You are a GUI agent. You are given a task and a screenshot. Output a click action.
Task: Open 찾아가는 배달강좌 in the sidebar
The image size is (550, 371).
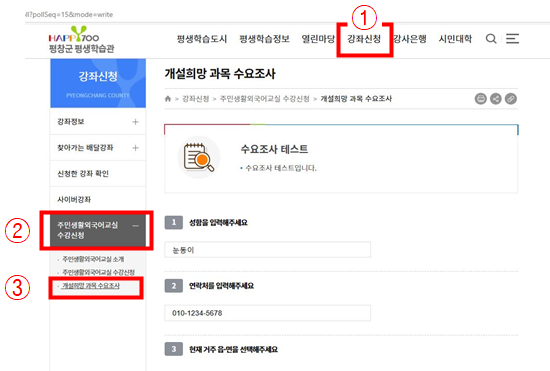(98, 148)
